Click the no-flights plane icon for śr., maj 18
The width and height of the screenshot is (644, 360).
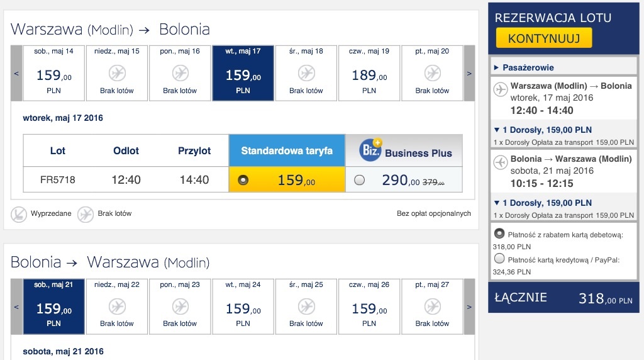coord(306,73)
